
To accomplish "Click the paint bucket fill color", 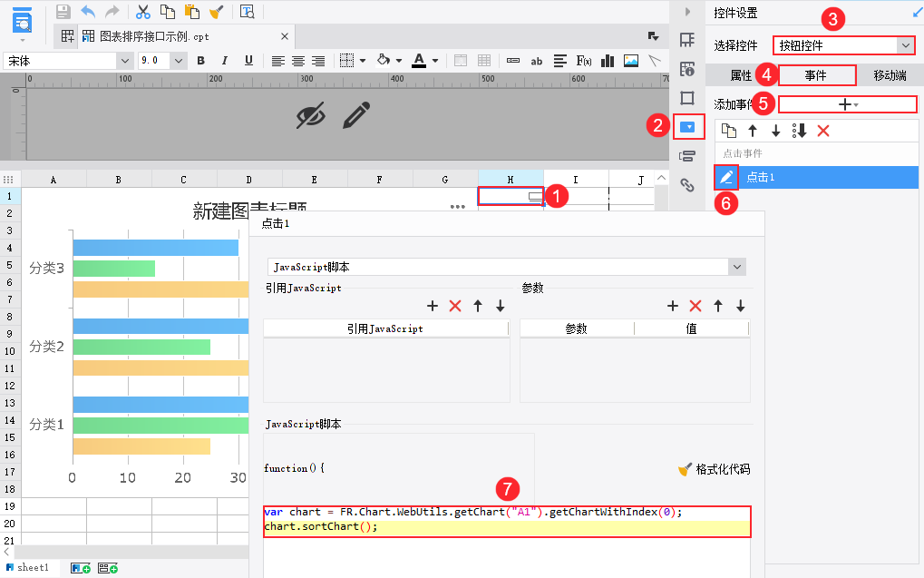I will tap(384, 60).
